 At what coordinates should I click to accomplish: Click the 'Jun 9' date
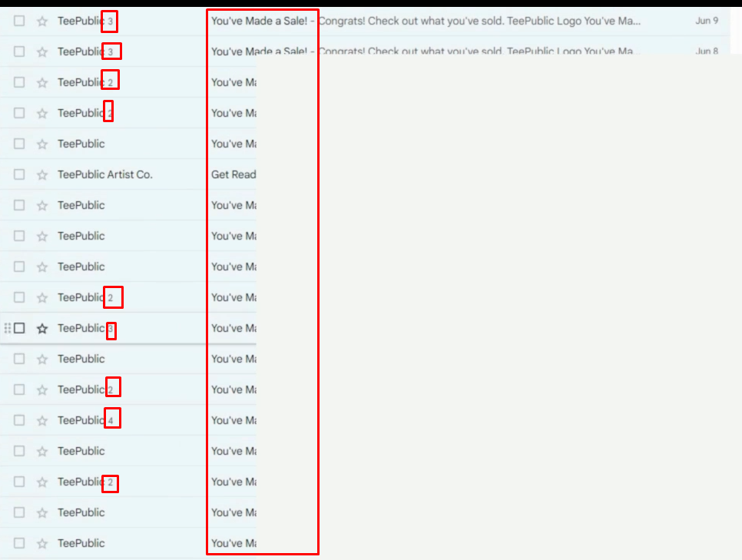(707, 21)
